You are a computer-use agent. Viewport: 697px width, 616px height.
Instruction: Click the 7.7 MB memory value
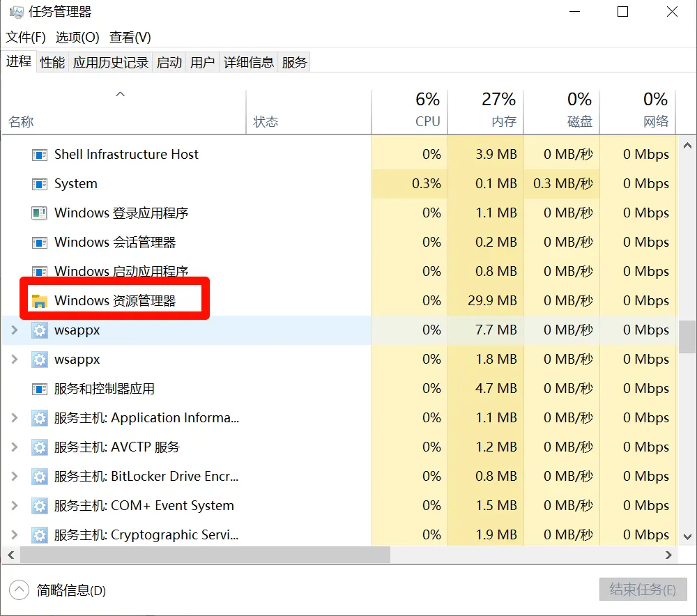496,330
